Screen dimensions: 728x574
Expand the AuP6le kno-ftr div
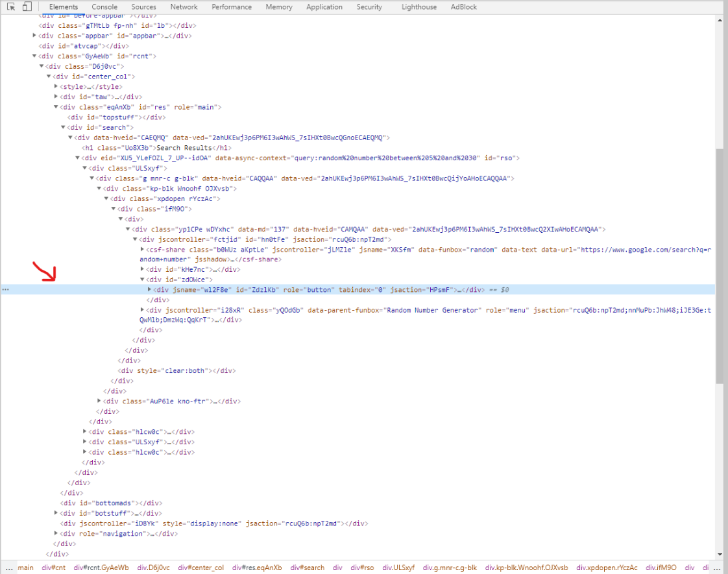pos(99,401)
